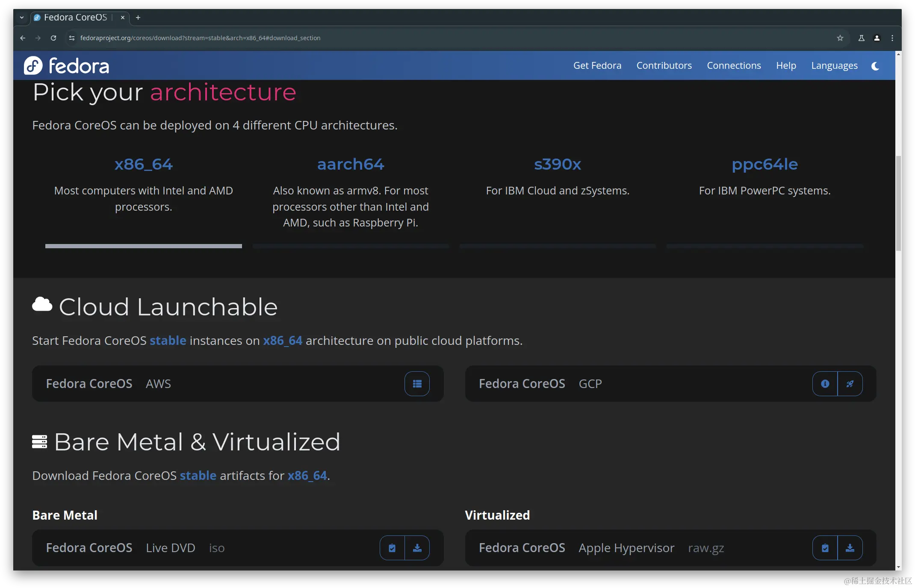The image size is (915, 588).
Task: Select the ppc64le architecture
Action: 764,164
